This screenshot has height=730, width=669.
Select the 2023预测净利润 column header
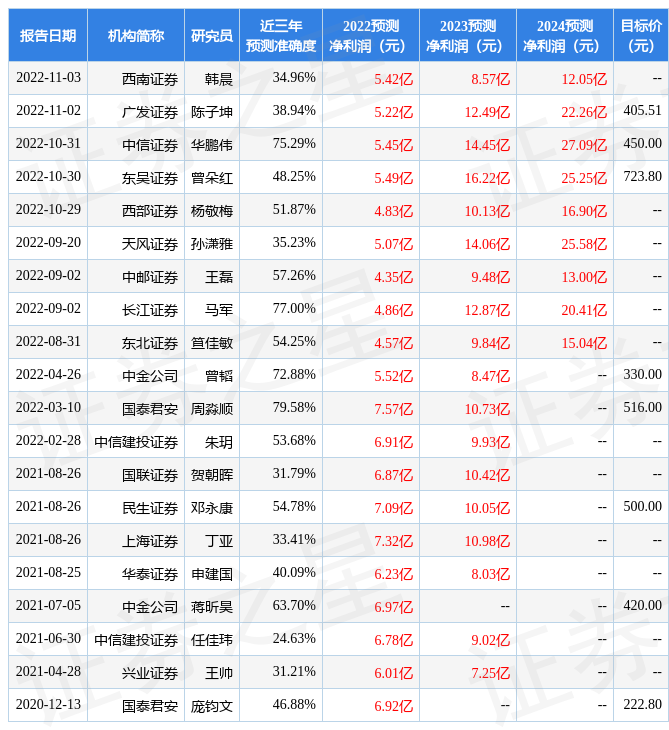point(468,35)
